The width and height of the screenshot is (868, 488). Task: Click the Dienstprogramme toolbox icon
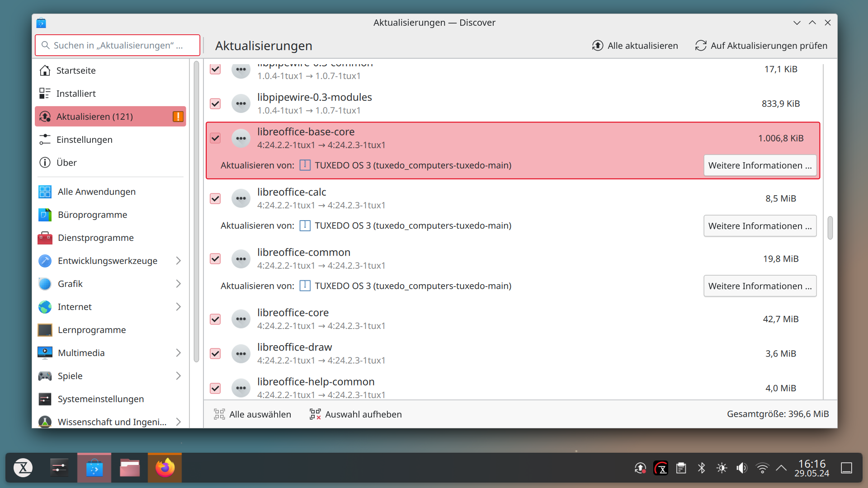(45, 238)
